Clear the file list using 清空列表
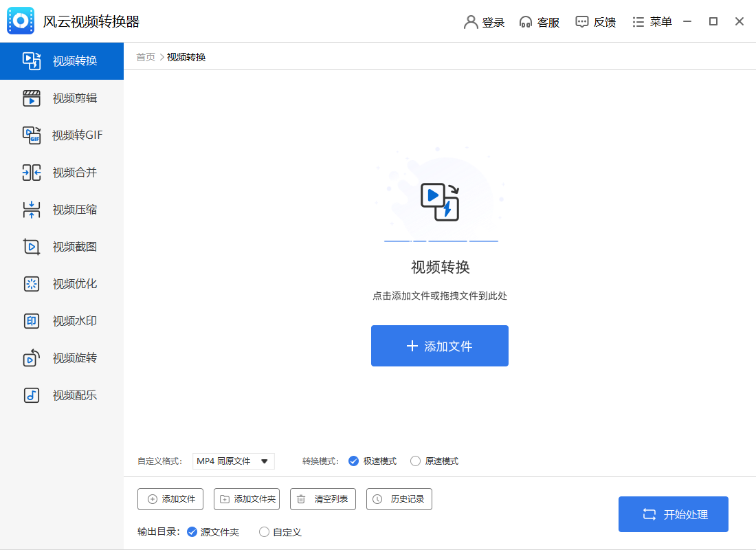This screenshot has width=756, height=550. coord(322,499)
